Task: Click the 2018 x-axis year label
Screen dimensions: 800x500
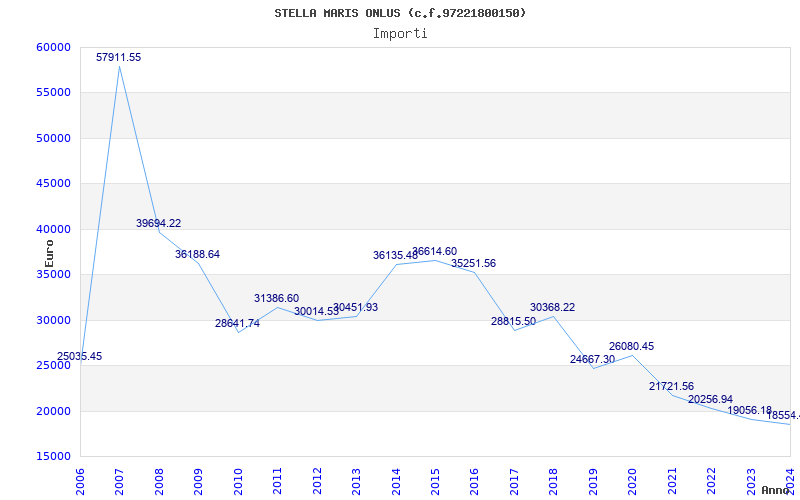Action: click(553, 481)
